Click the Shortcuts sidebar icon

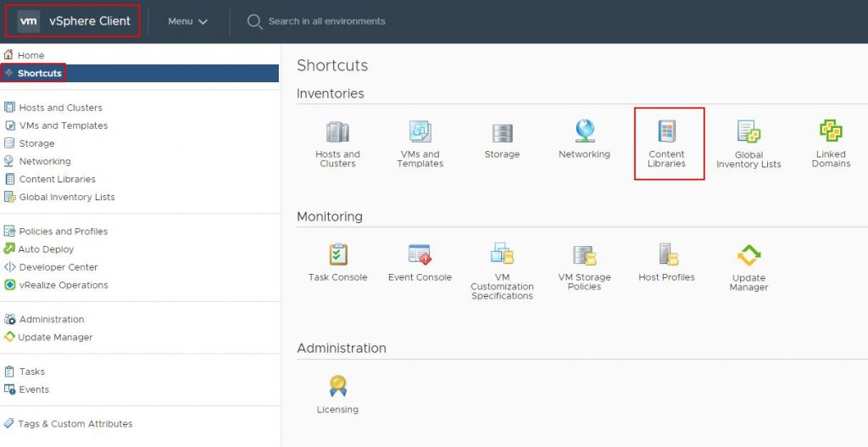tap(8, 73)
